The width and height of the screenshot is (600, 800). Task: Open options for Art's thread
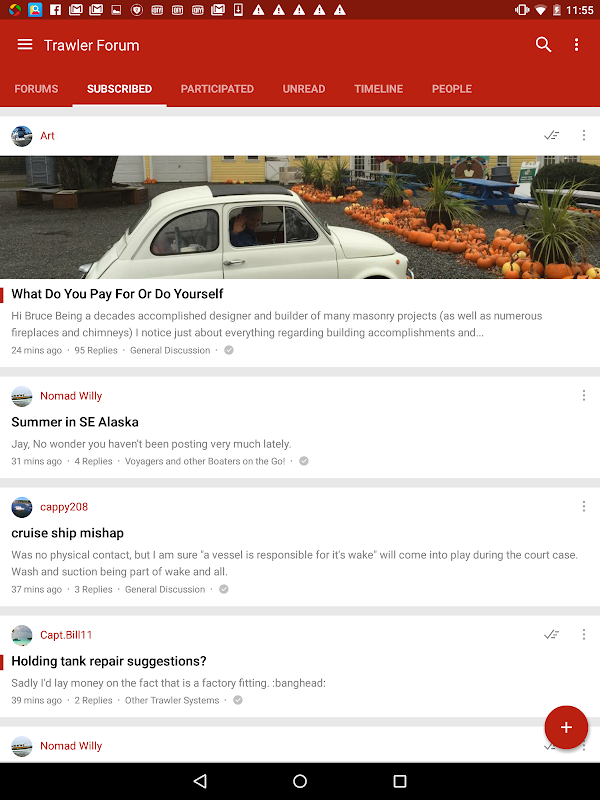click(x=584, y=136)
